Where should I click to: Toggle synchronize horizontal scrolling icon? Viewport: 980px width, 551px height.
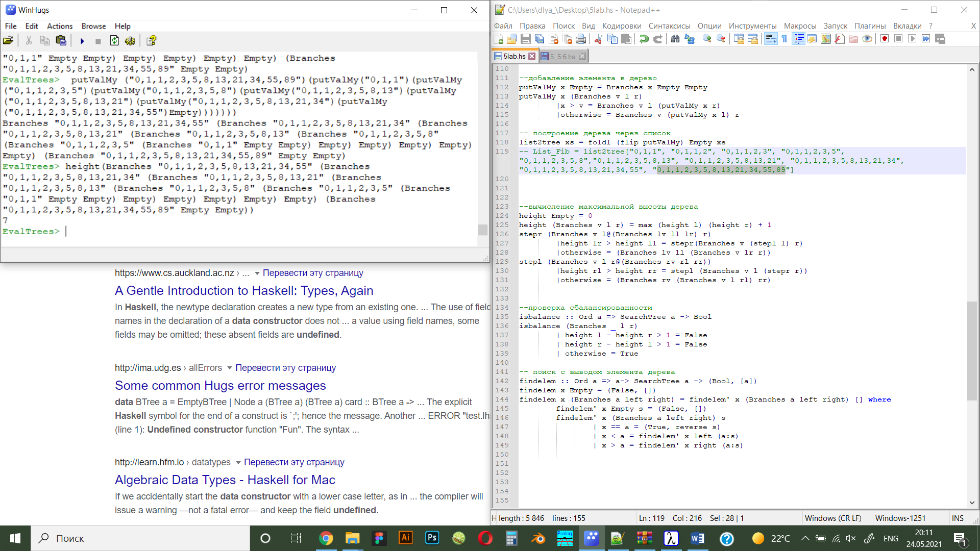click(752, 39)
